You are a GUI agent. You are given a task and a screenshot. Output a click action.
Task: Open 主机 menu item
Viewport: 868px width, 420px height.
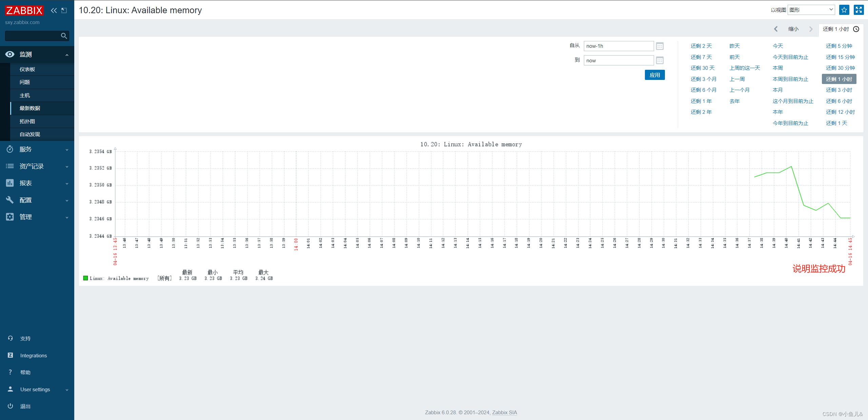(42, 96)
